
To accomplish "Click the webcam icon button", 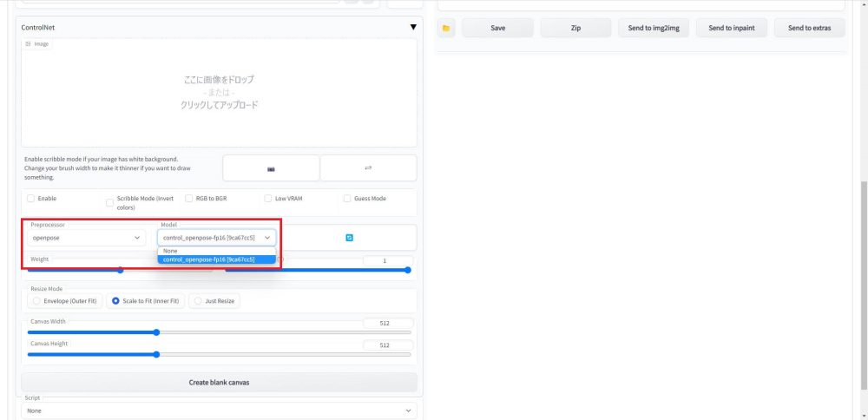I will click(x=271, y=168).
